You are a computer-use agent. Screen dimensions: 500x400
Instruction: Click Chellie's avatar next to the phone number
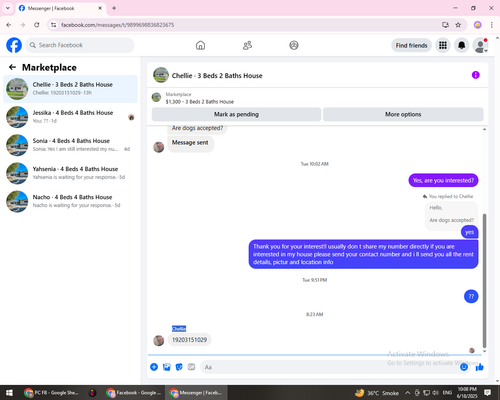pyautogui.click(x=159, y=340)
